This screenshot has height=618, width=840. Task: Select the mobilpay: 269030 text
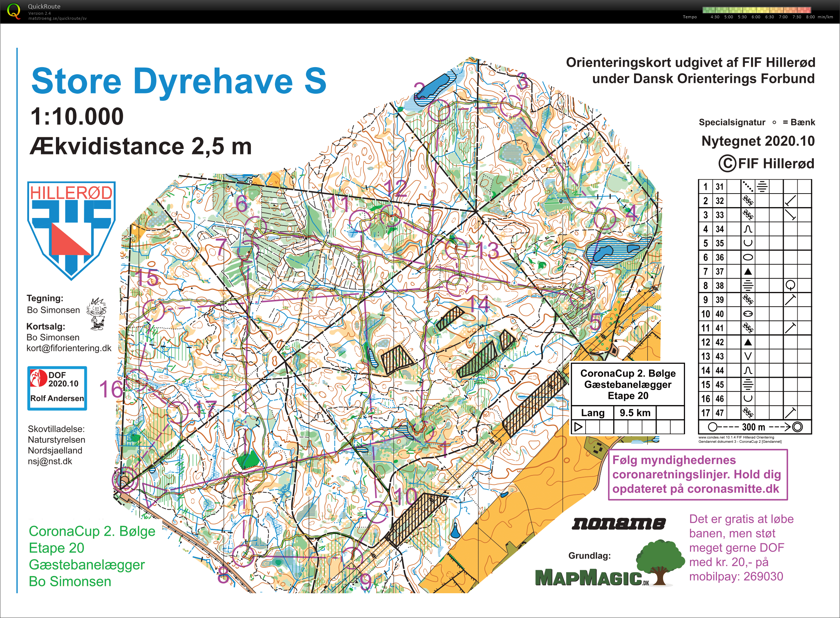(x=736, y=576)
